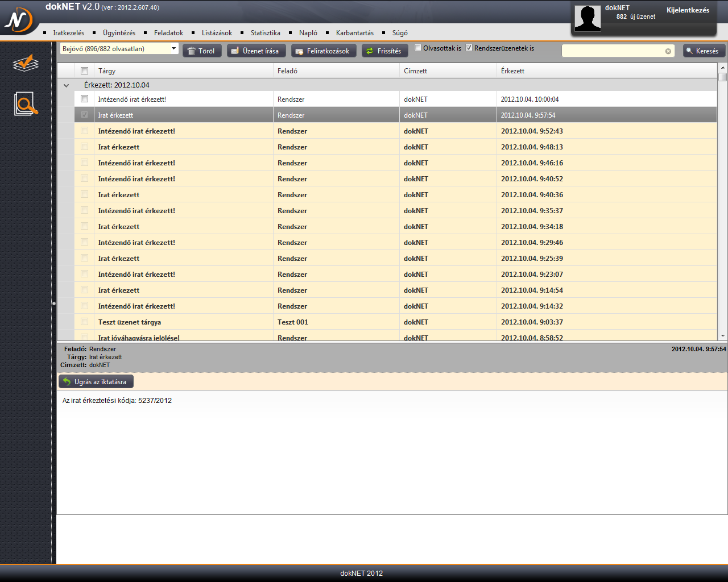Open the document search sidebar icon
The image size is (728, 582).
(x=26, y=104)
